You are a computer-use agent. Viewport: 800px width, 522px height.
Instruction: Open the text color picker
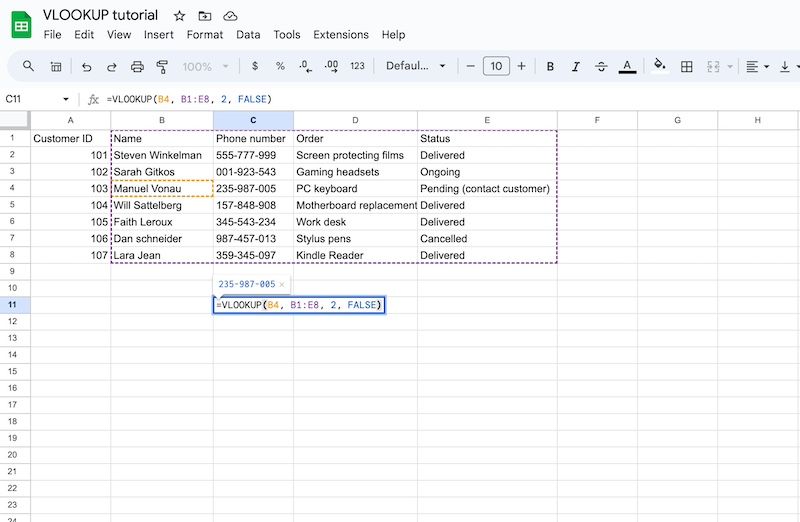point(627,66)
